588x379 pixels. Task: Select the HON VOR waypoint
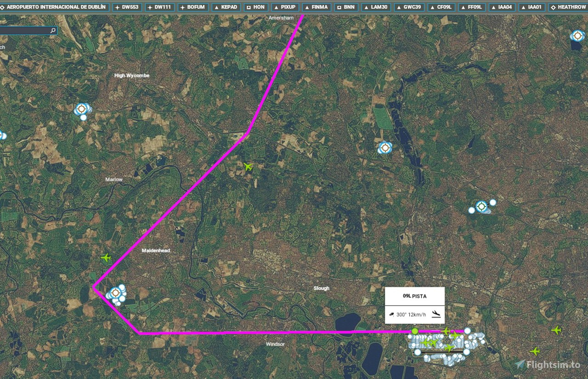pos(255,7)
